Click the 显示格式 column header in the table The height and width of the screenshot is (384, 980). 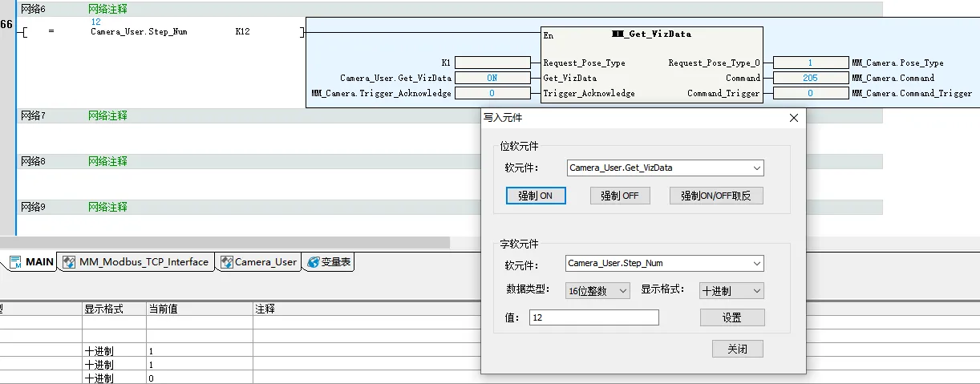[x=113, y=309]
